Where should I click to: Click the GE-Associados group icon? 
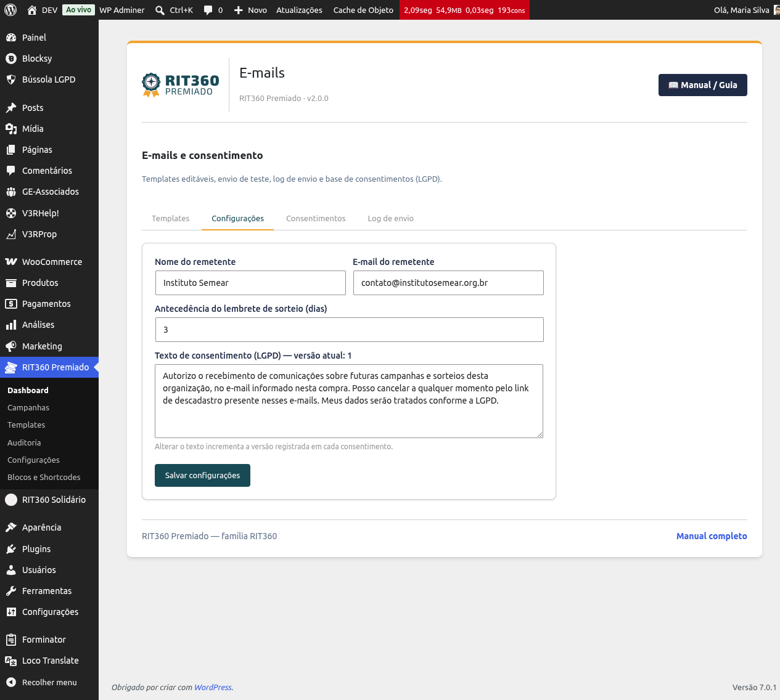pyautogui.click(x=11, y=192)
